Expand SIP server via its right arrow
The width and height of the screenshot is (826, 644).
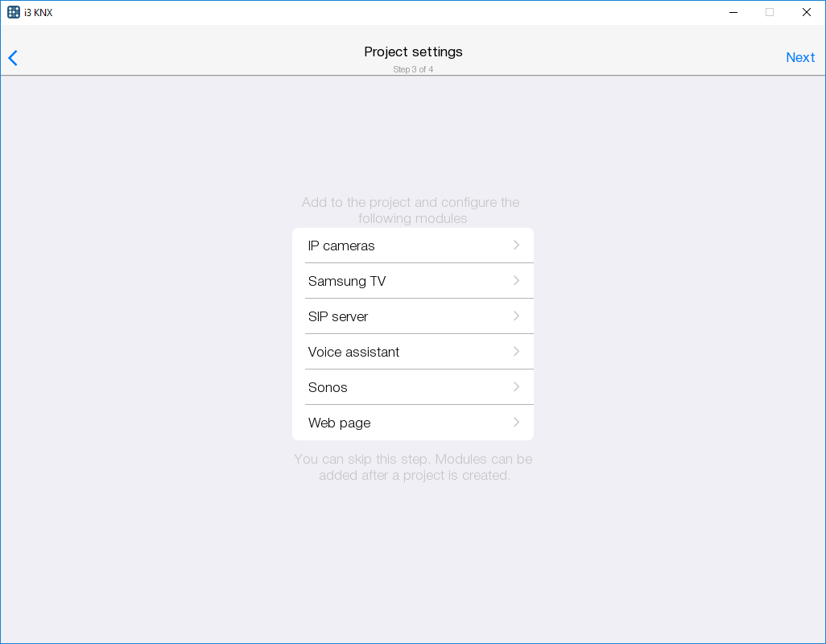[x=517, y=316]
